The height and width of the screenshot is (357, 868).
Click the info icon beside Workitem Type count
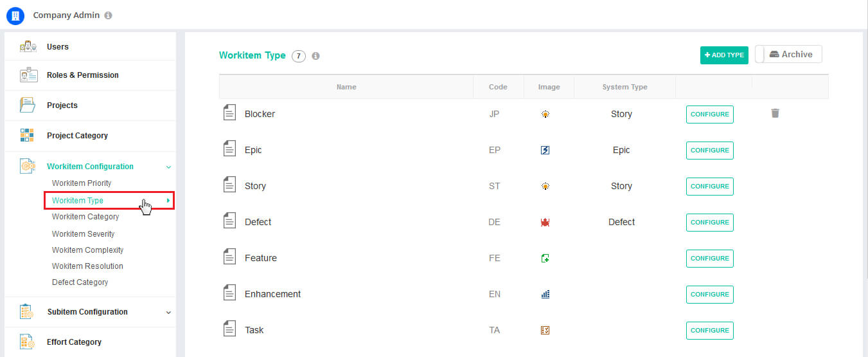(315, 56)
